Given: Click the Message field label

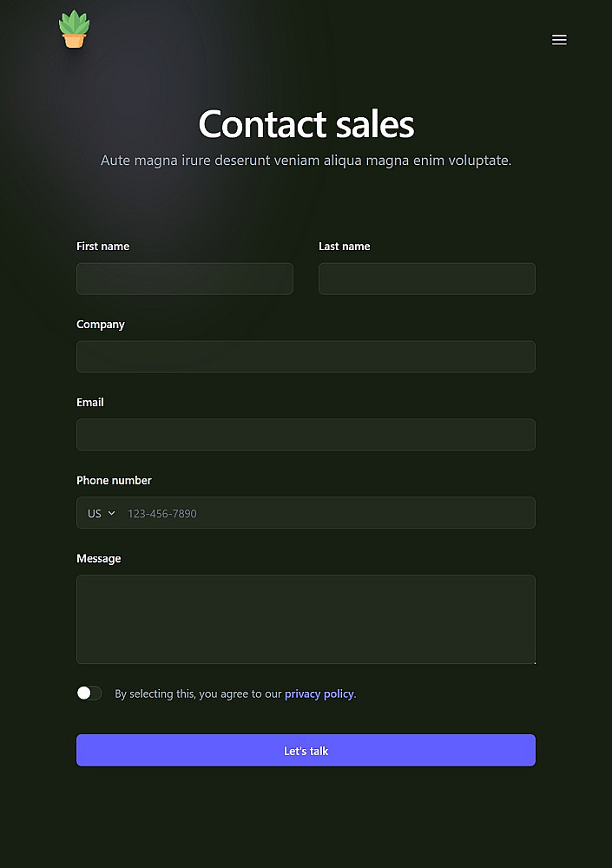Looking at the screenshot, I should point(99,559).
